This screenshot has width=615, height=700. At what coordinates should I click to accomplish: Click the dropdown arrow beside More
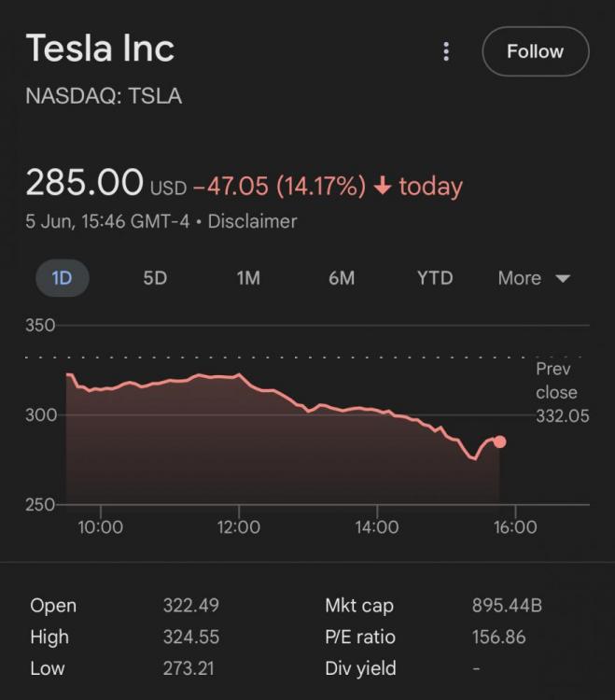[562, 279]
